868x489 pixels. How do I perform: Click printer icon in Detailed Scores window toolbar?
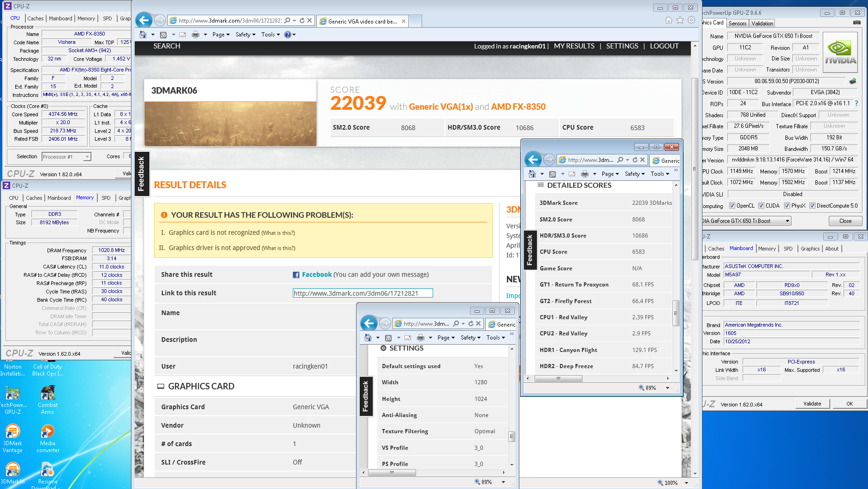pyautogui.click(x=585, y=174)
